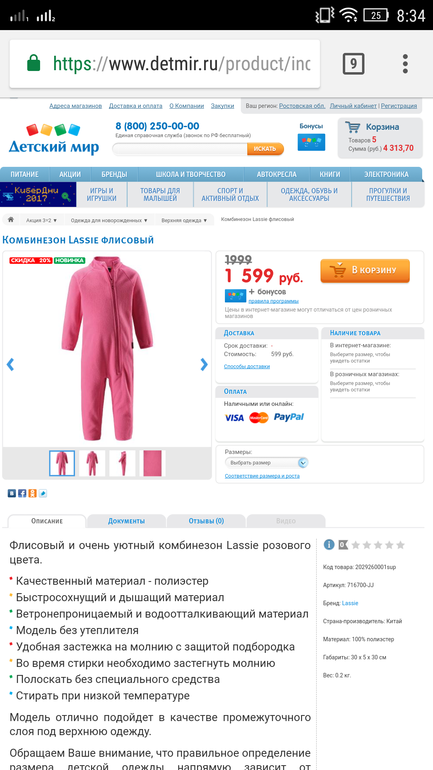
Task: Rate the product with the fifth star
Action: tap(401, 545)
